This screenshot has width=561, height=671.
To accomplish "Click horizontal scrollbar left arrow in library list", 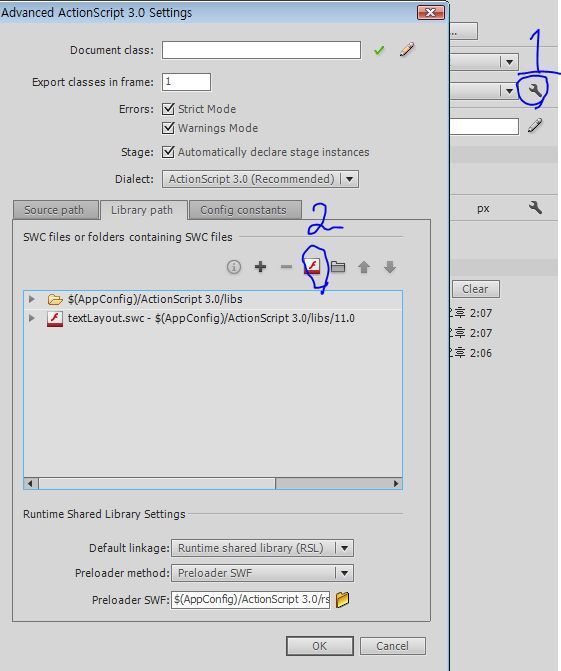I will (30, 484).
